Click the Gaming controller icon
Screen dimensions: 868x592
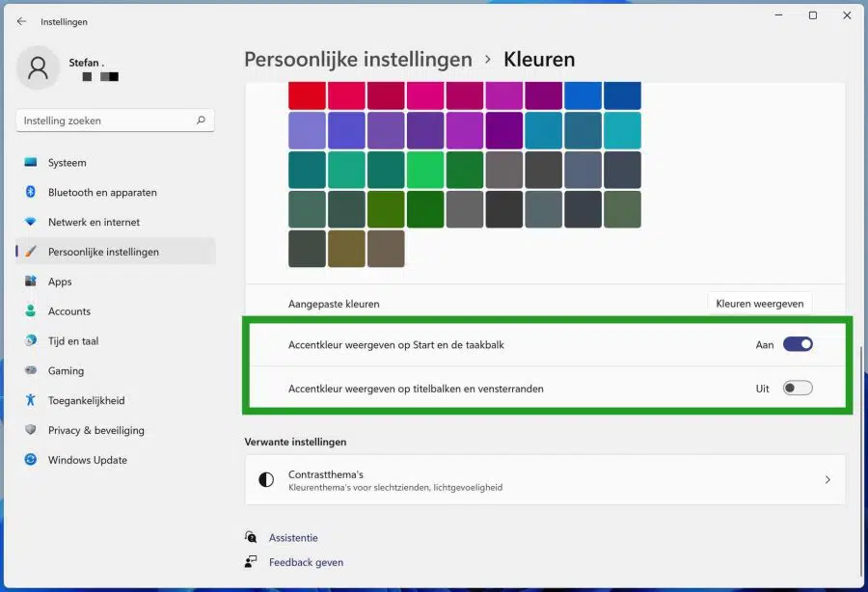click(x=31, y=370)
